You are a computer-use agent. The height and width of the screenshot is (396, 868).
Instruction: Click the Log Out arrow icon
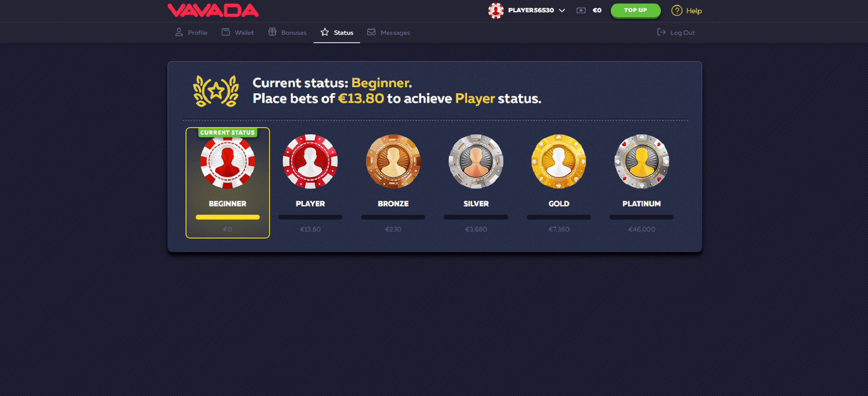pos(661,32)
